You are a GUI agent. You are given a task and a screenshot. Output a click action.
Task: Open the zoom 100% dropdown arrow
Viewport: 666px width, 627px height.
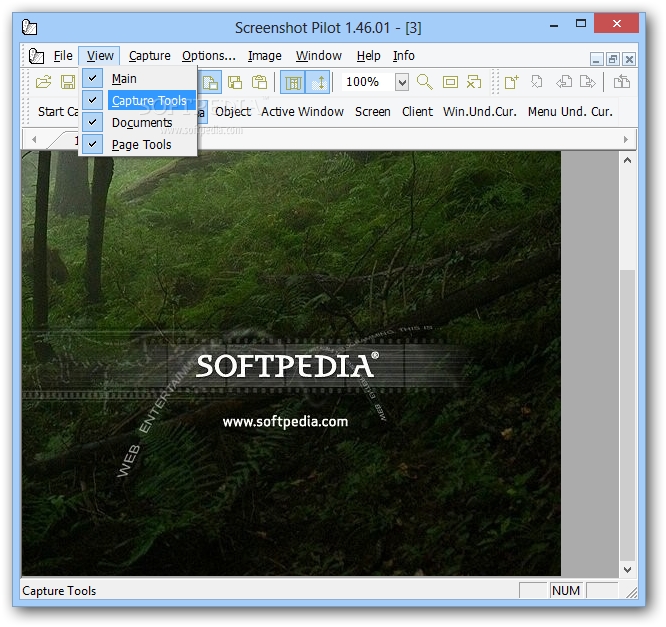[x=401, y=82]
